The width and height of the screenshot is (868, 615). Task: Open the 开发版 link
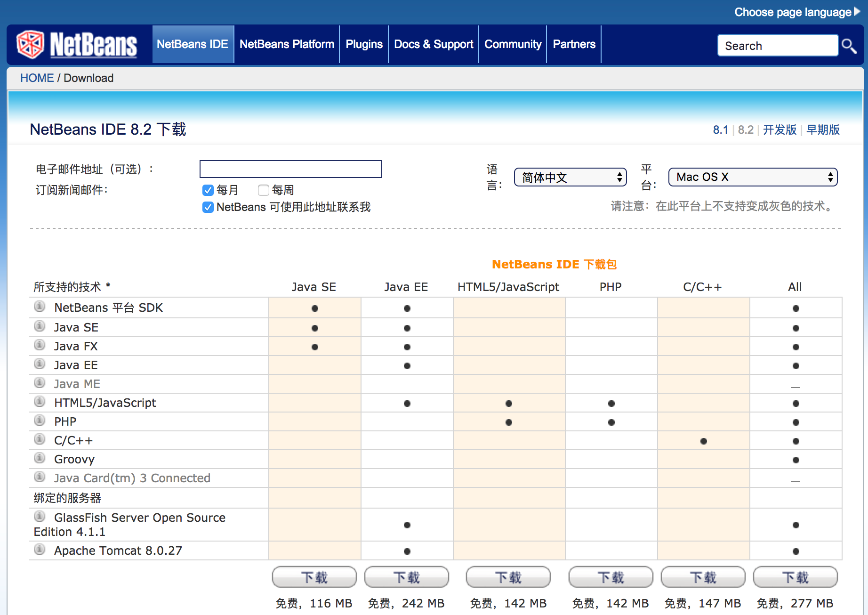[x=780, y=130]
